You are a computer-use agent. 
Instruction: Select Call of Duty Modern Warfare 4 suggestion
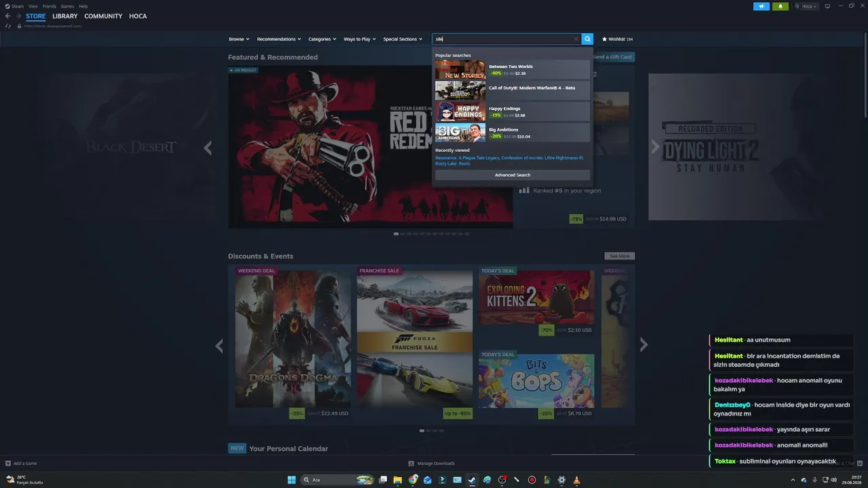[513, 91]
